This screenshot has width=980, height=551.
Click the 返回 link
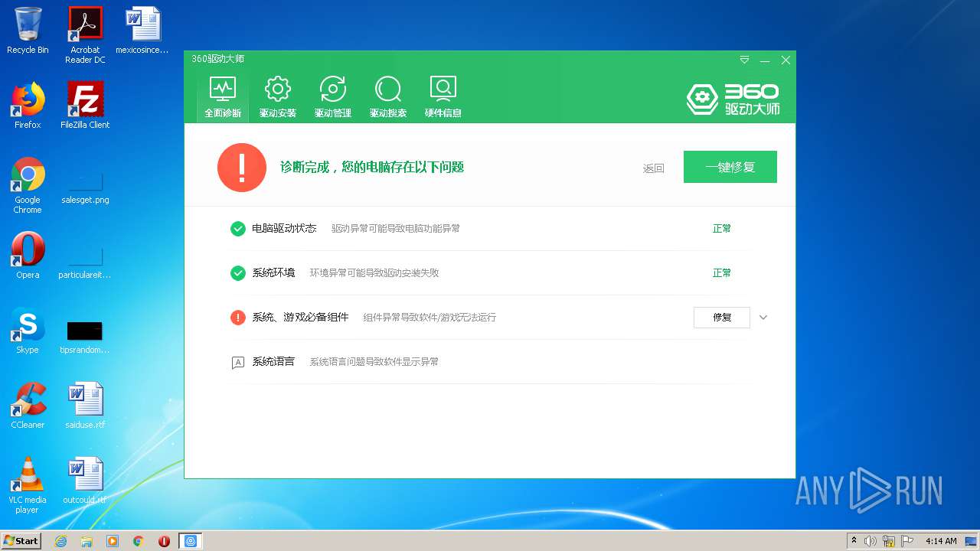tap(654, 168)
